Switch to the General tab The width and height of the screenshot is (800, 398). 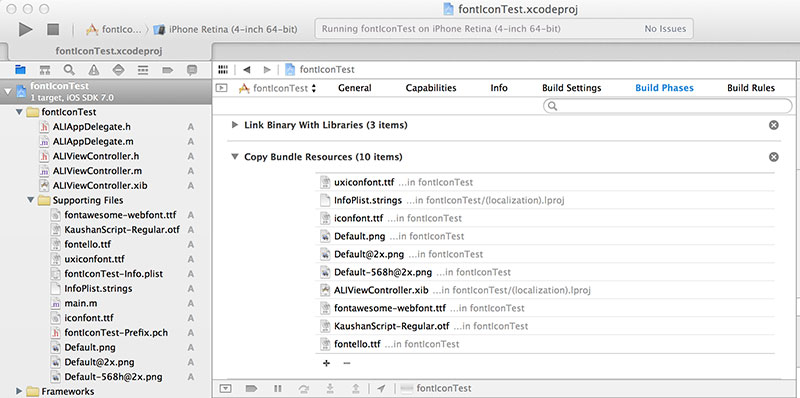point(355,88)
